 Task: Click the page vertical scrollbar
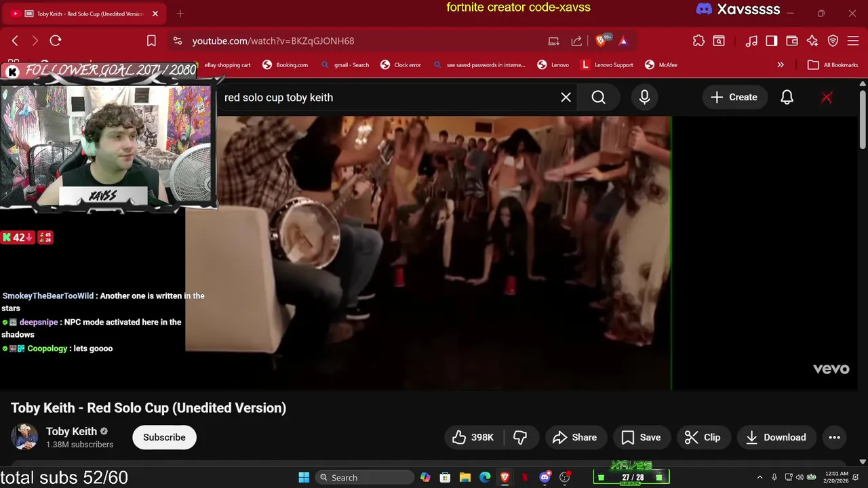863,119
